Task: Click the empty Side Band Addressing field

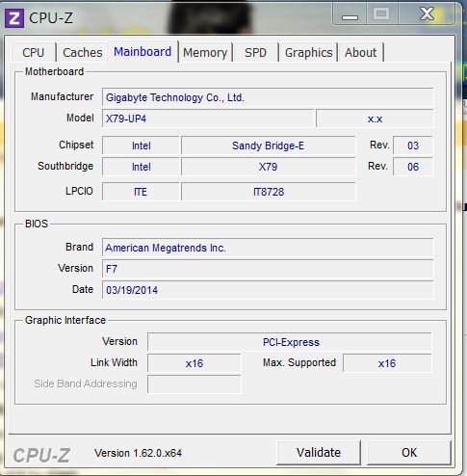Action: click(x=195, y=384)
